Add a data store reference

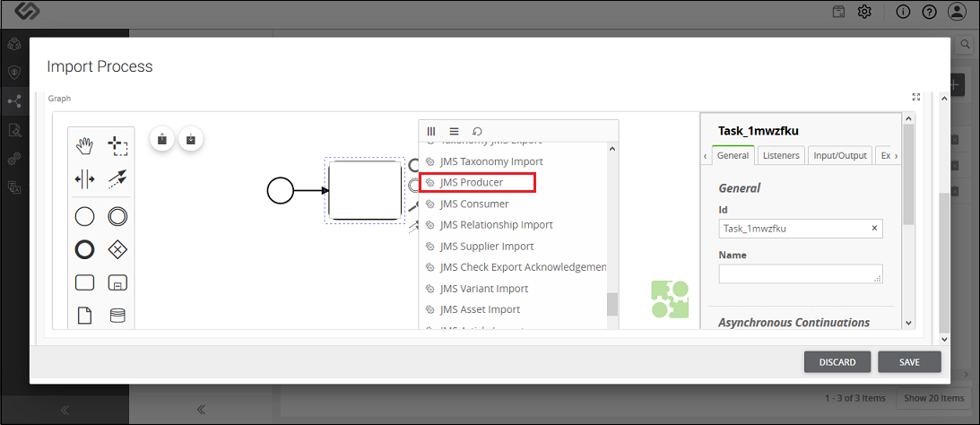pyautogui.click(x=117, y=315)
